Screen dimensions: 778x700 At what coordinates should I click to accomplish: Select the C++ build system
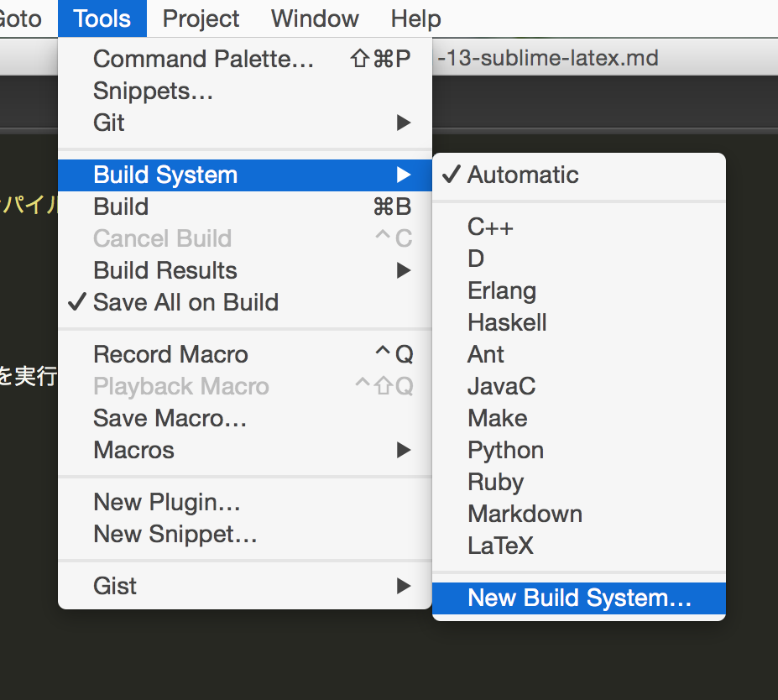(578, 227)
